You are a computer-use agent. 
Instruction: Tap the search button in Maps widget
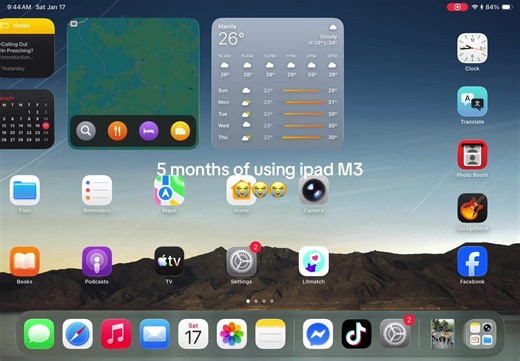click(86, 131)
